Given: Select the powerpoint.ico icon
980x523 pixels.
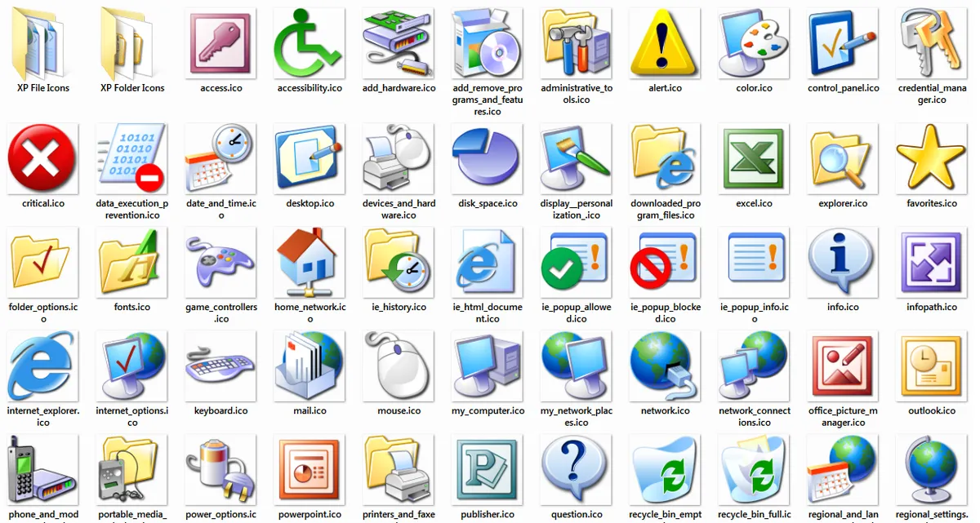Looking at the screenshot, I should (310, 470).
